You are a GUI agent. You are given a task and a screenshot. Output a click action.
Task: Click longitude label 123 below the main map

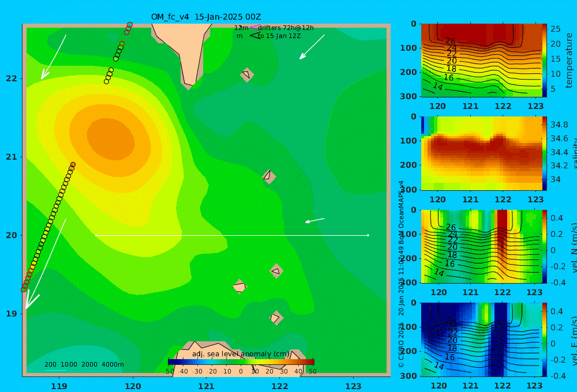click(x=354, y=386)
